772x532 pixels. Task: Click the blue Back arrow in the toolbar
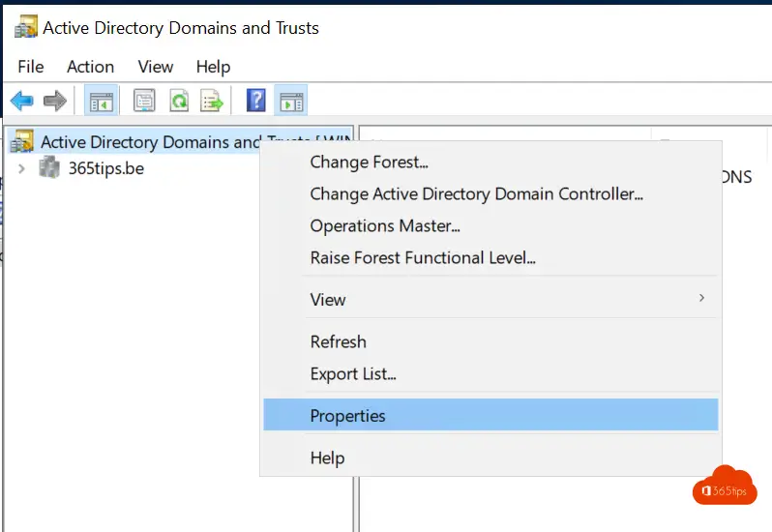(21, 101)
